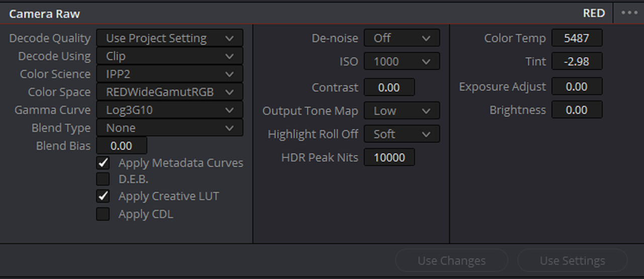Expand the Decode Using Clip dropdown
Image resolution: width=644 pixels, height=279 pixels.
tap(170, 56)
